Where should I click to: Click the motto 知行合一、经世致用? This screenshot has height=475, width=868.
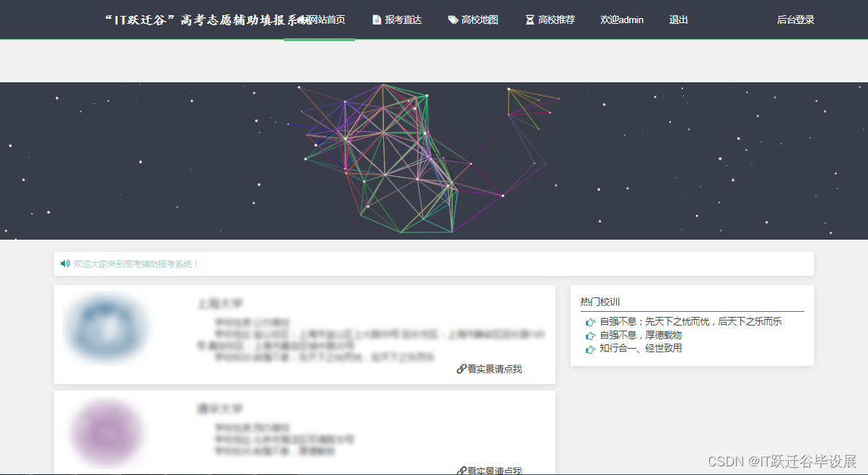(641, 348)
